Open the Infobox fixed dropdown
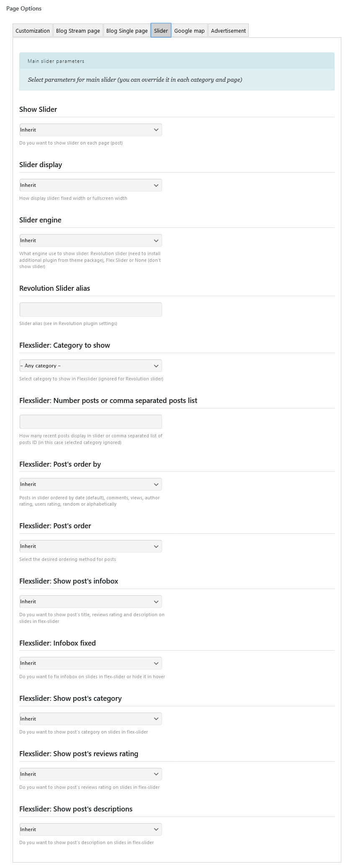This screenshot has height=868, width=348. coord(90,663)
